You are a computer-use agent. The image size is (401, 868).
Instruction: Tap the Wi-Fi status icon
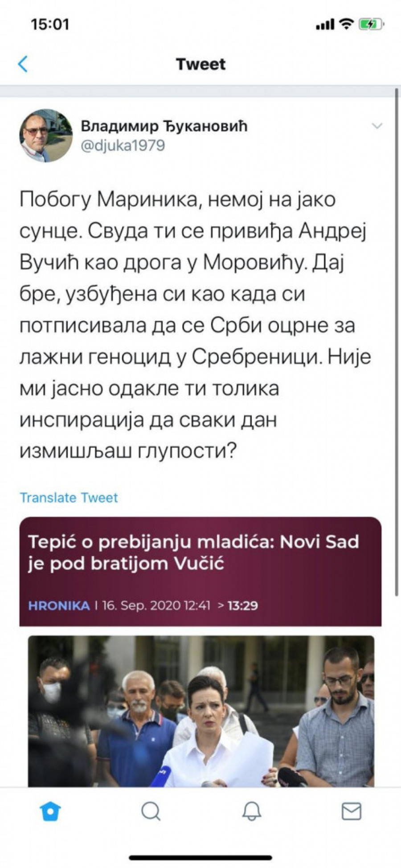[x=346, y=24]
